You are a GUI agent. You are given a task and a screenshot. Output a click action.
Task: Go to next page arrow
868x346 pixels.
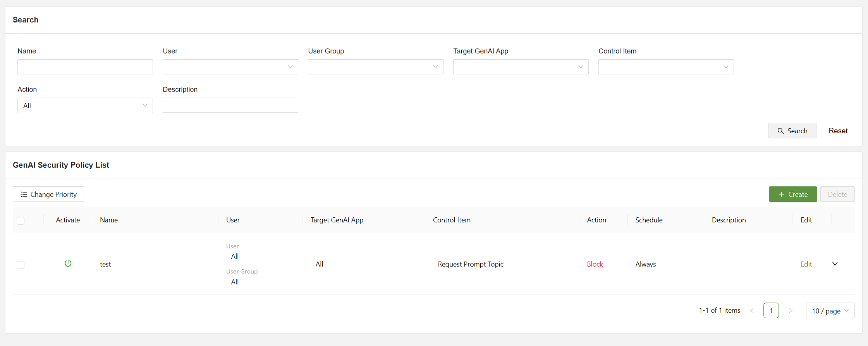[791, 311]
